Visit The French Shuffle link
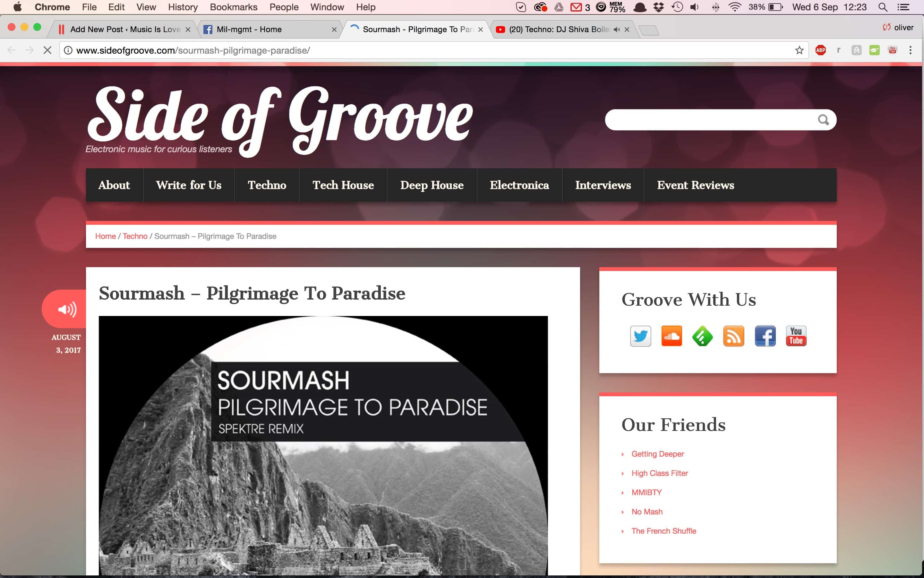The height and width of the screenshot is (578, 924). 663,531
